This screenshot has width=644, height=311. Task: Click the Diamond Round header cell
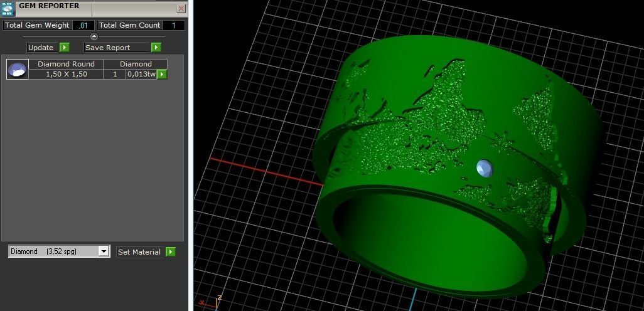tap(66, 64)
